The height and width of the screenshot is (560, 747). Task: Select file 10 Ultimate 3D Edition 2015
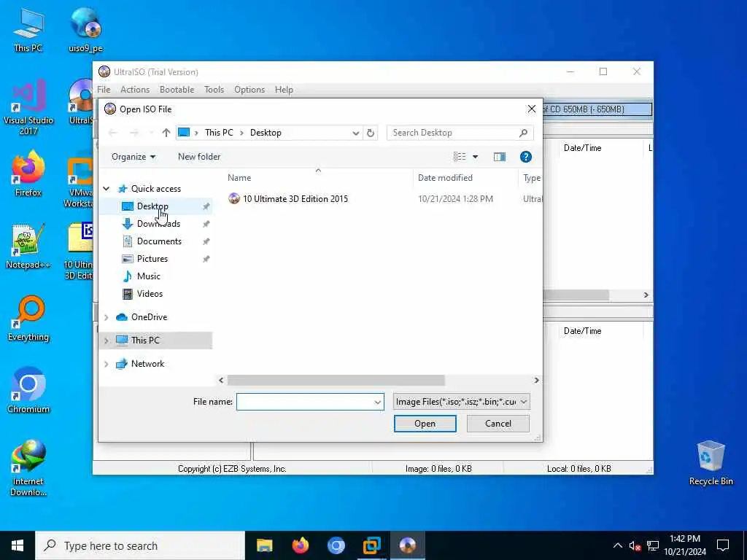click(x=295, y=199)
